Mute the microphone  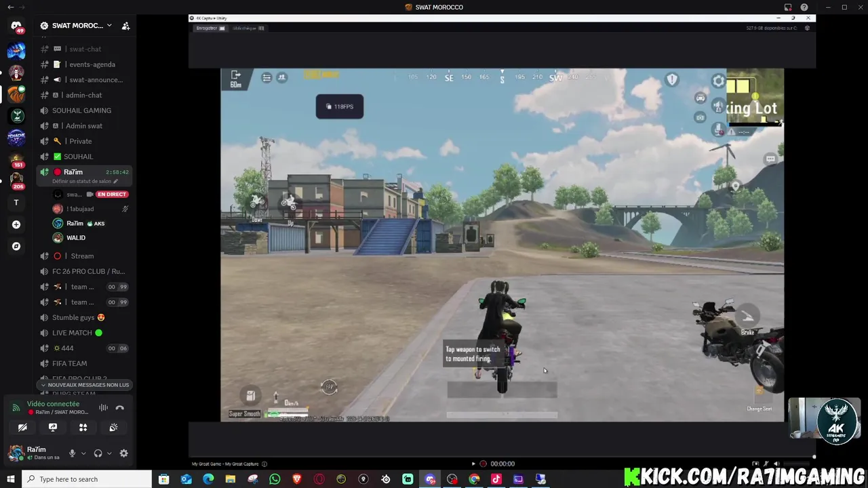[72, 453]
